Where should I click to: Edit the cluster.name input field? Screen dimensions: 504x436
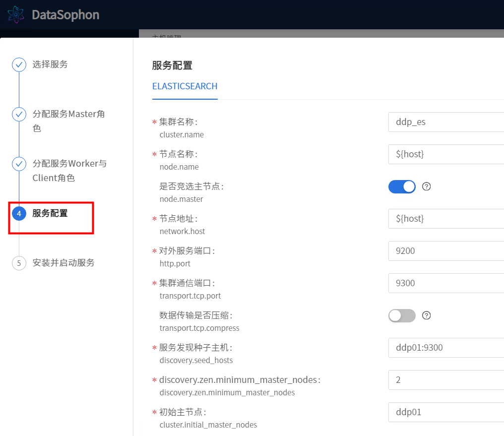446,122
